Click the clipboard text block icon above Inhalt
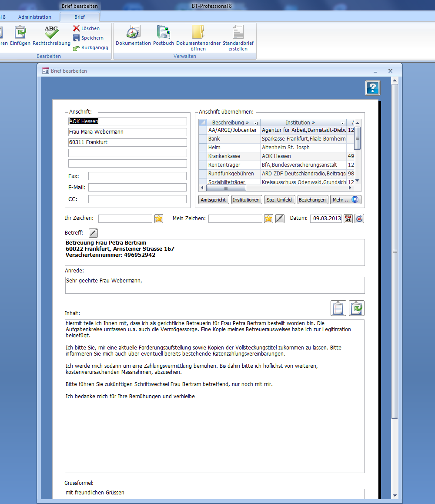Screen dimensions: 435x504 (338, 308)
